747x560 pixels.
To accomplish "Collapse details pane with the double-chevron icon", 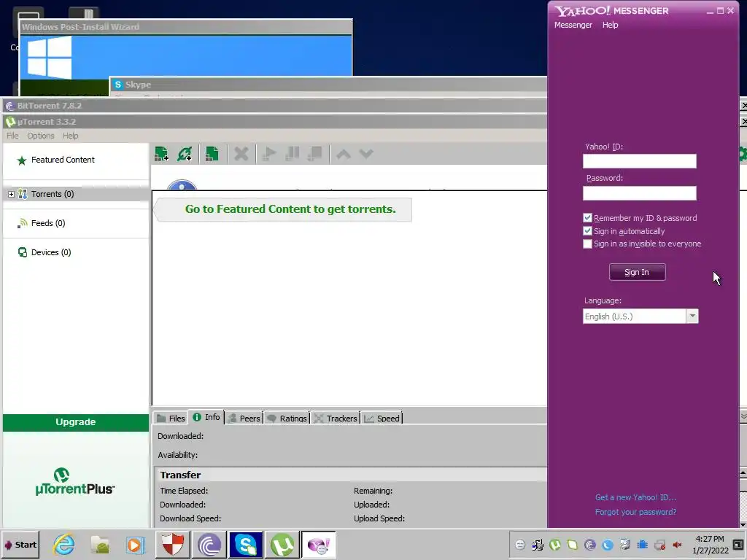I will (x=743, y=416).
